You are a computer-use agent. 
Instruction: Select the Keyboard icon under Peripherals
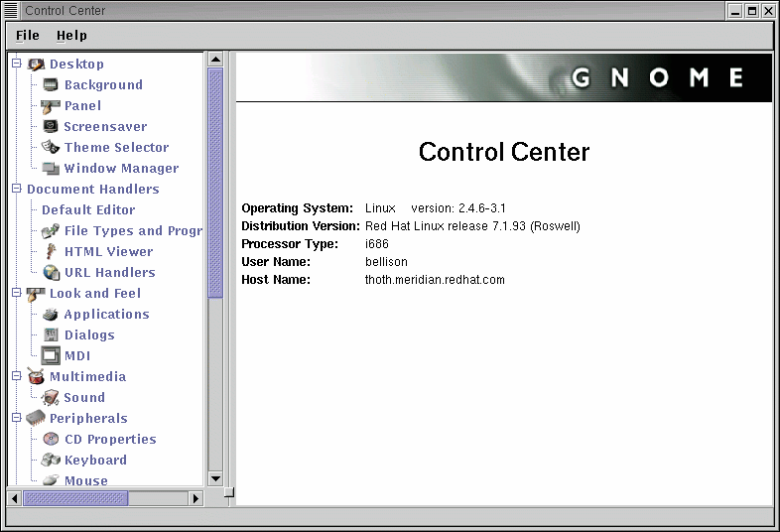(x=51, y=461)
